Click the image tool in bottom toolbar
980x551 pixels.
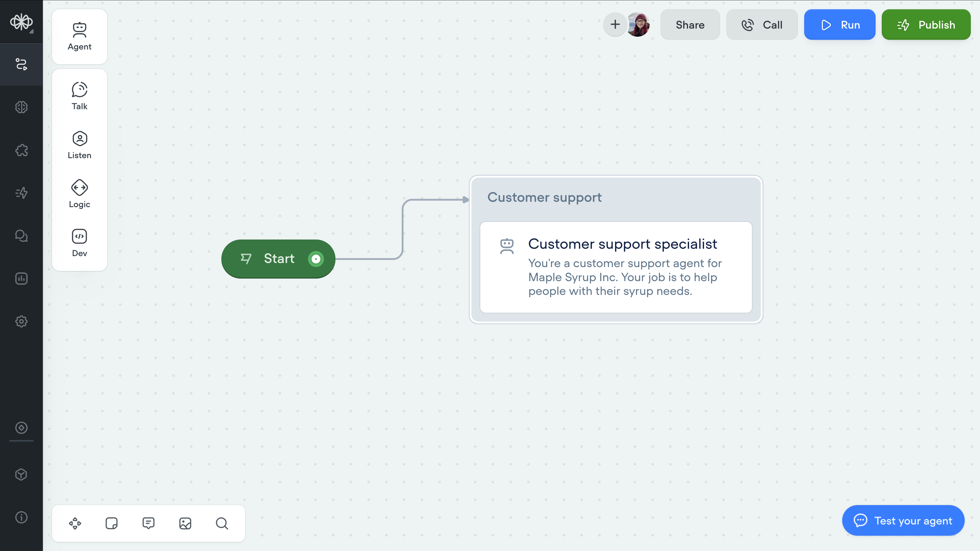pyautogui.click(x=185, y=523)
